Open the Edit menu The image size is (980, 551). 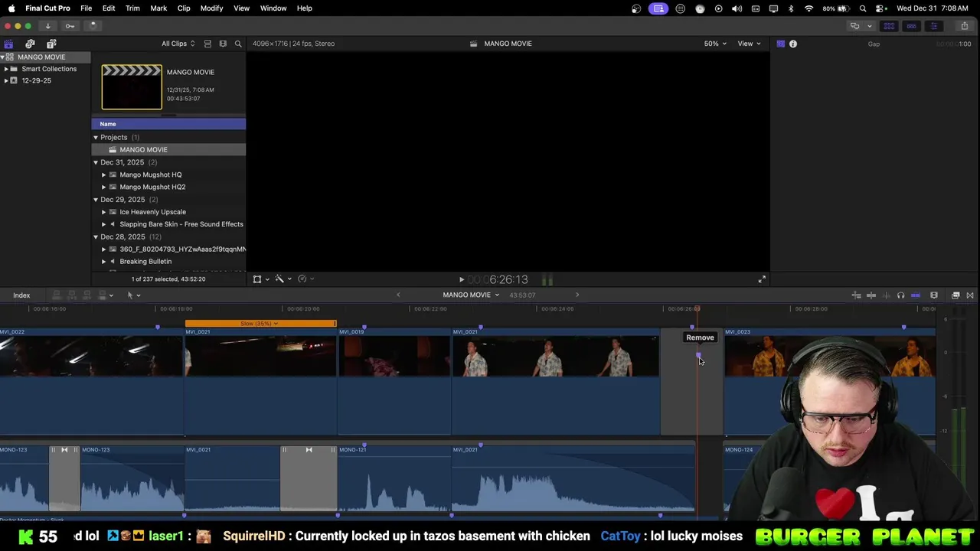pos(109,8)
